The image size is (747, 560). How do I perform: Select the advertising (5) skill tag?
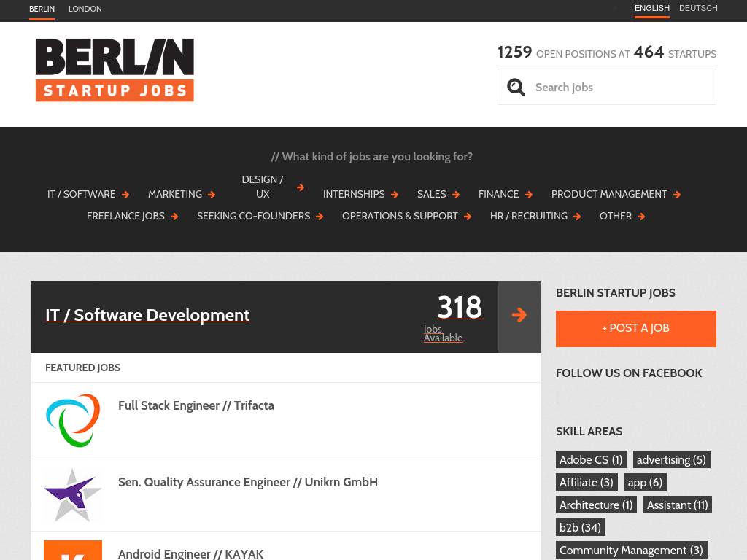(x=671, y=459)
